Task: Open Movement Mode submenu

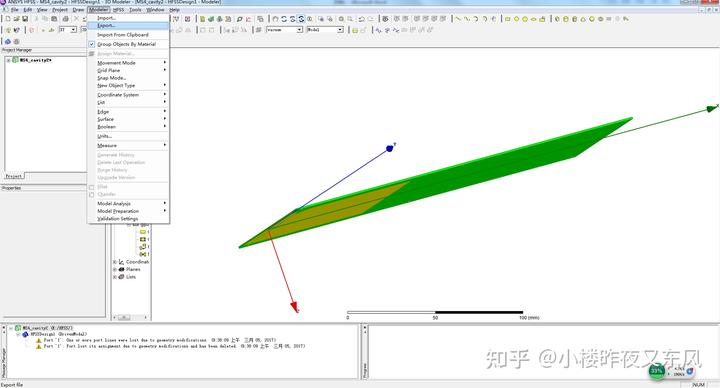Action: point(128,62)
